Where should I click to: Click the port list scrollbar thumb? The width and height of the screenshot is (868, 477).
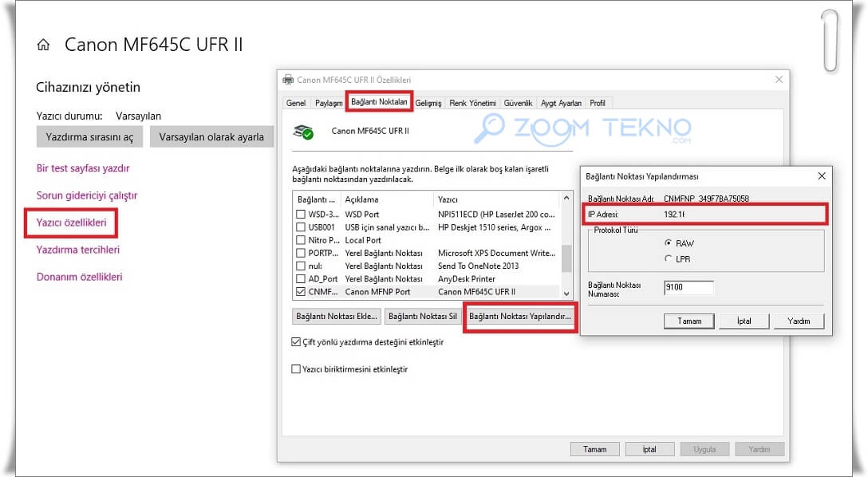pyautogui.click(x=566, y=258)
